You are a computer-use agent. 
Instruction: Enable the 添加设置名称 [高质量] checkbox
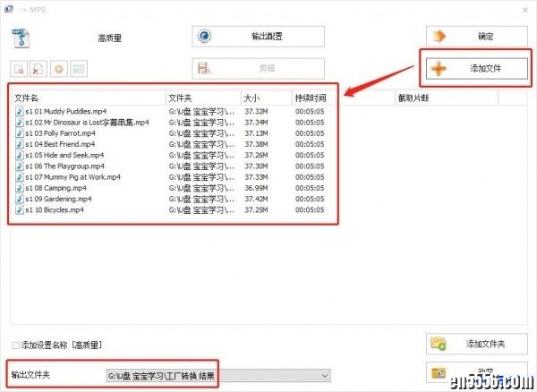16,345
